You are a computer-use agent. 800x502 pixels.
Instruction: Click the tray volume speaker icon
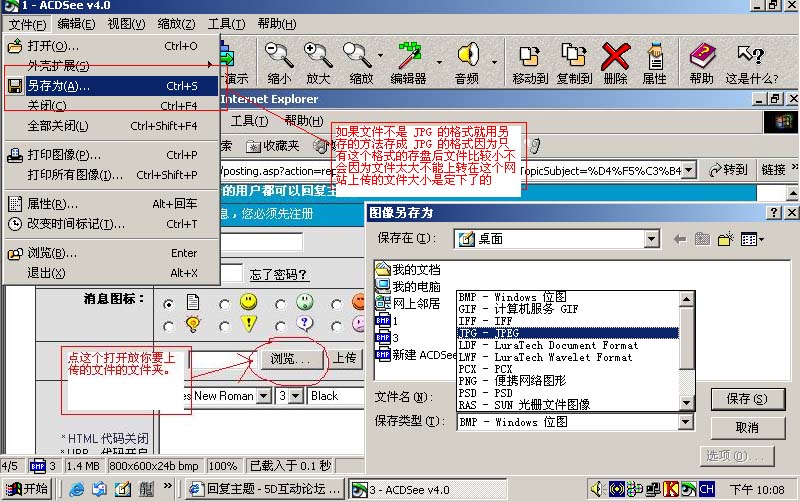click(596, 489)
